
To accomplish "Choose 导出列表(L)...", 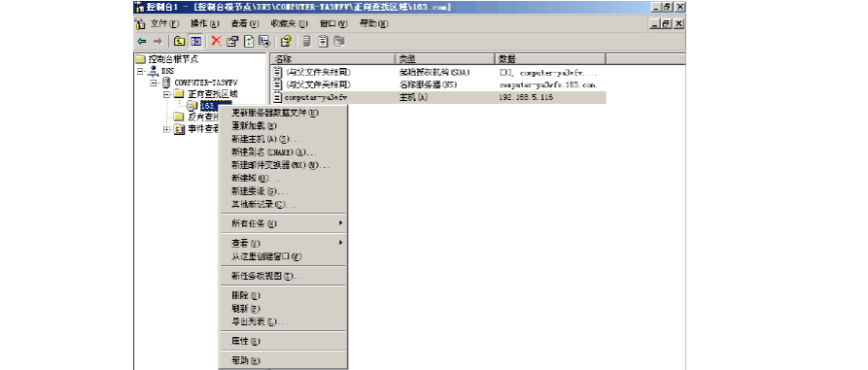I will (284, 321).
